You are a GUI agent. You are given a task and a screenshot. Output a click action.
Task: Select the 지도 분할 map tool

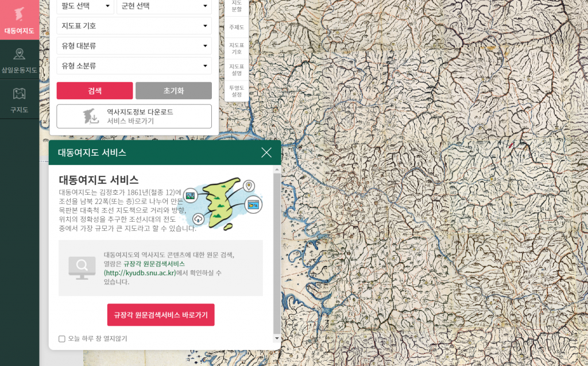click(237, 6)
